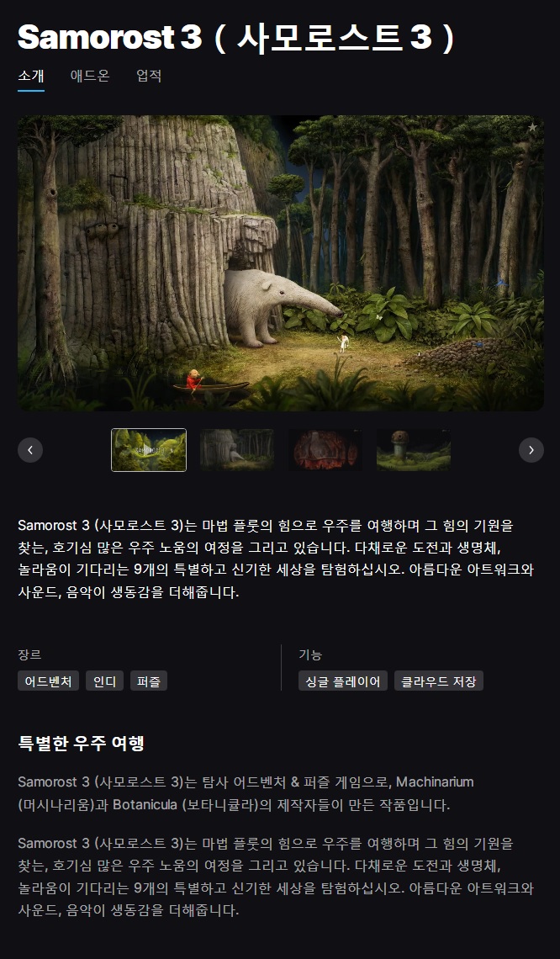Screen dimensions: 560x959
Task: Select the red cave thumbnail
Action: [x=325, y=450]
